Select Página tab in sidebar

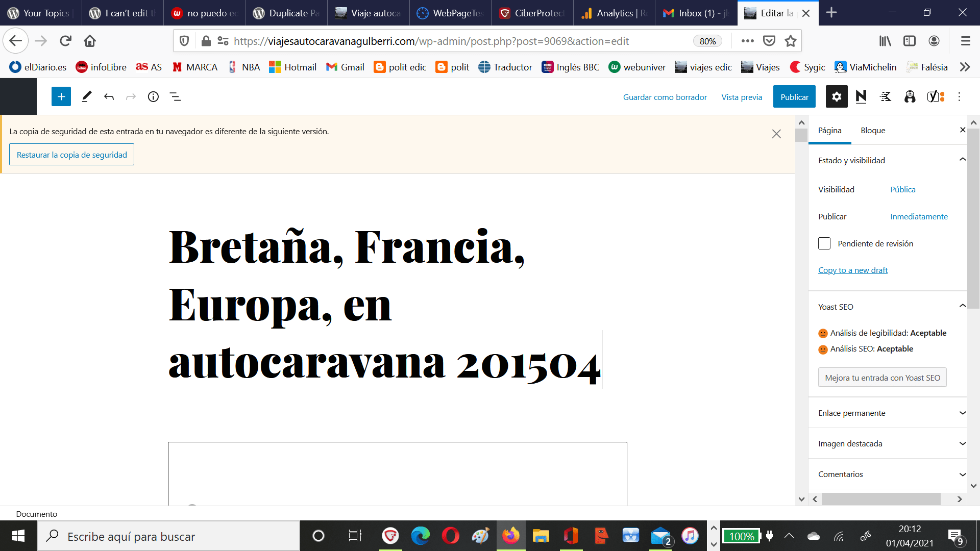[830, 130]
